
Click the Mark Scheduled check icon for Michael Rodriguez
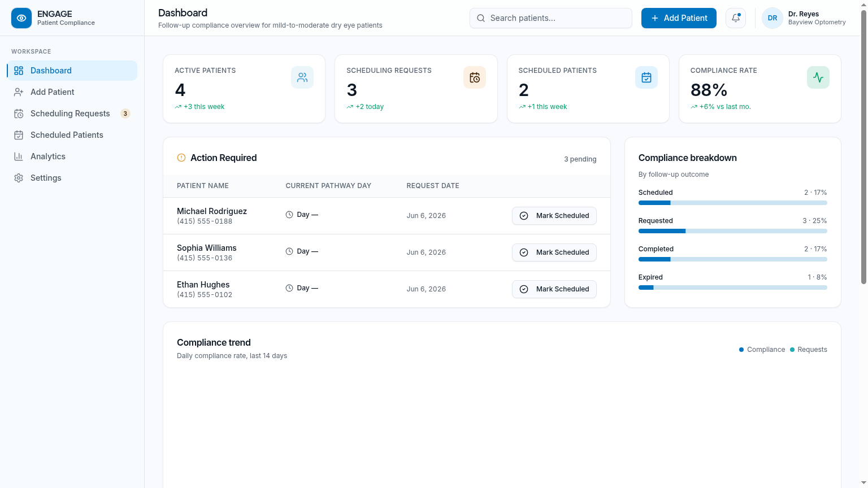click(524, 216)
